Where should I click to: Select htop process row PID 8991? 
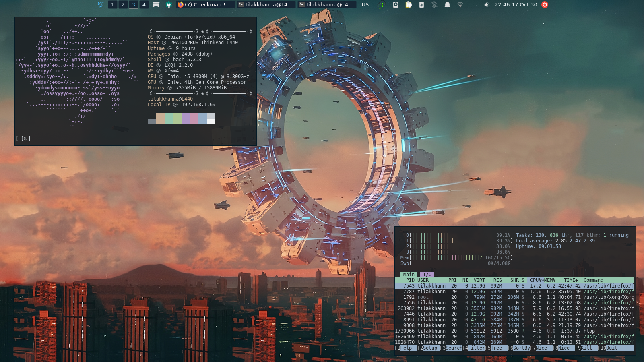[514, 320]
